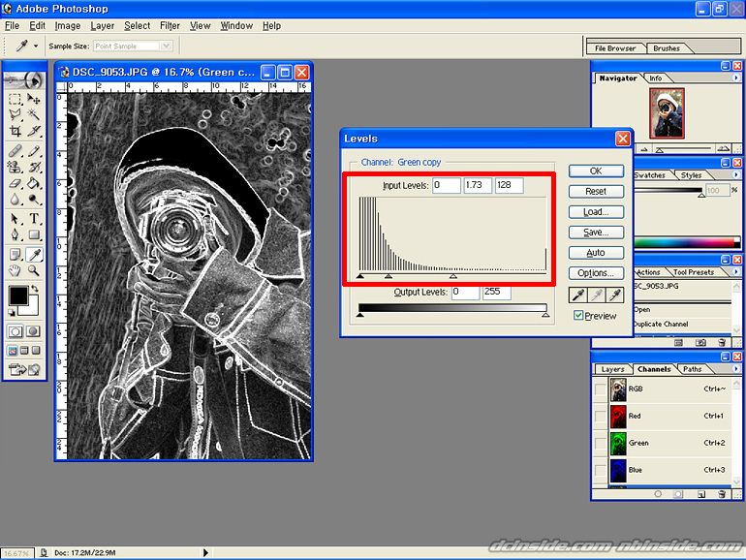Pick the set black point eyedropper in Levels
Viewport: 746px width, 560px height.
pyautogui.click(x=578, y=295)
